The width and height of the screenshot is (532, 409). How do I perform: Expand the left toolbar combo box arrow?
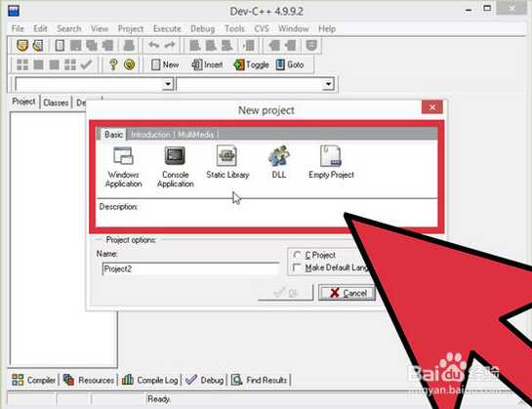point(168,84)
